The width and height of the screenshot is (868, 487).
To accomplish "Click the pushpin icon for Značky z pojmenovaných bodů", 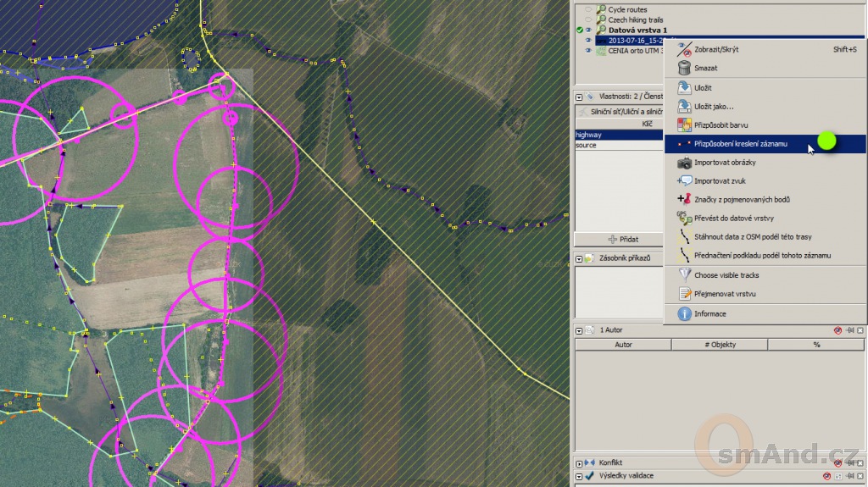I will (685, 199).
